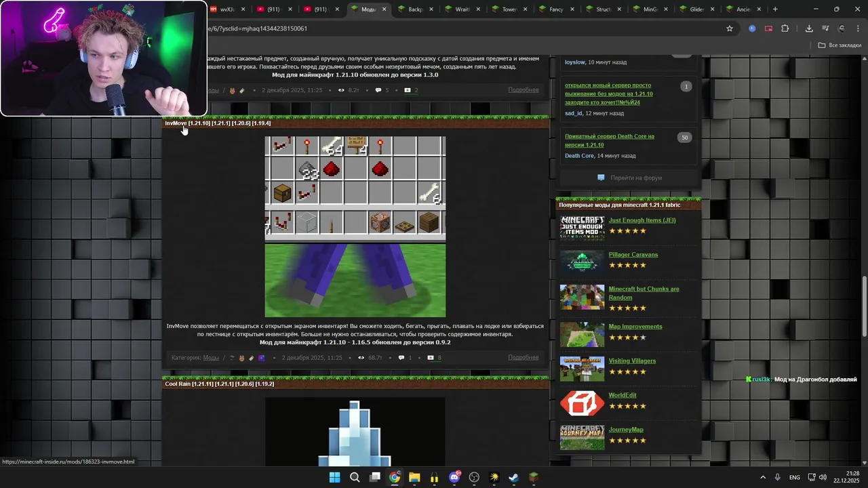Click the blue extension icon in toolbar
Viewport: 868px width, 488px height.
752,28
